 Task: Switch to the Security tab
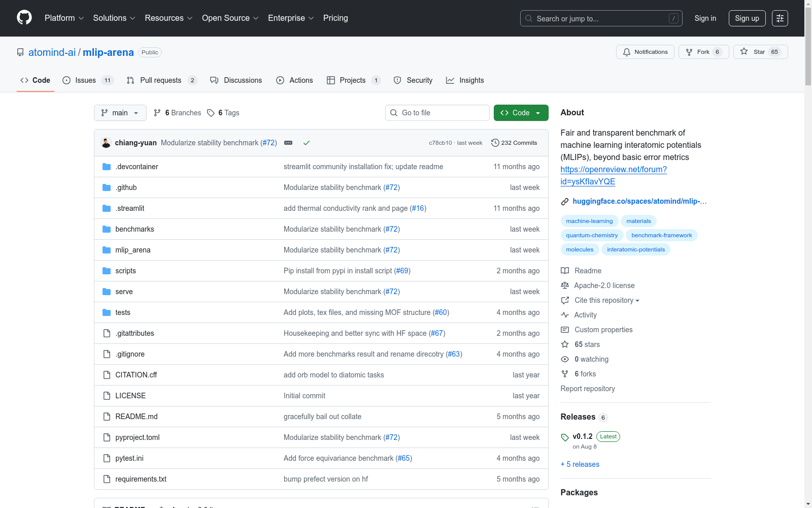(x=413, y=80)
